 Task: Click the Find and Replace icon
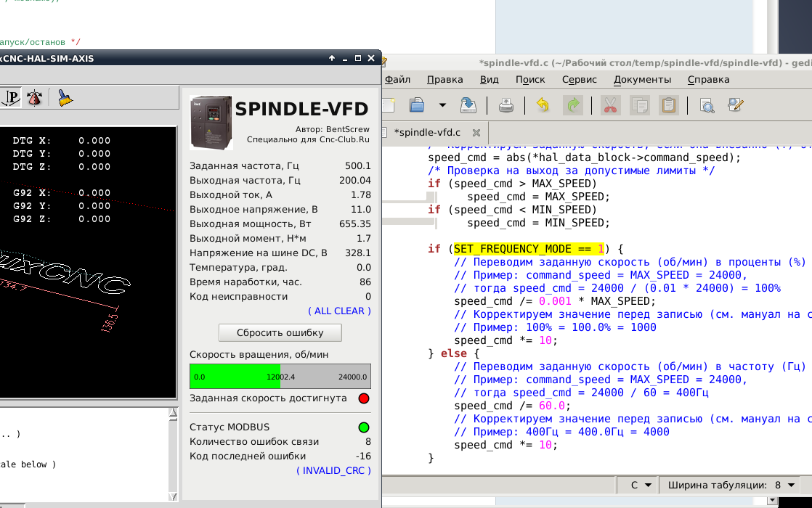coord(735,105)
